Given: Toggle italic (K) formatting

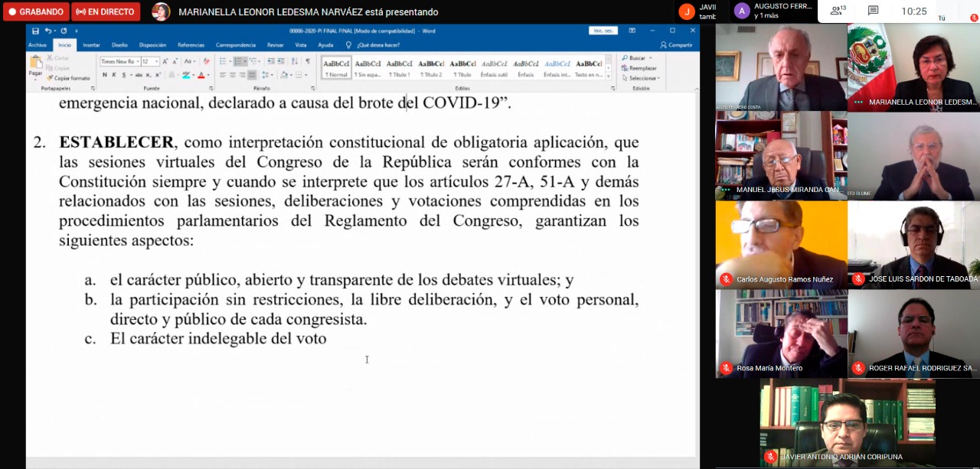Looking at the screenshot, I should tap(114, 75).
